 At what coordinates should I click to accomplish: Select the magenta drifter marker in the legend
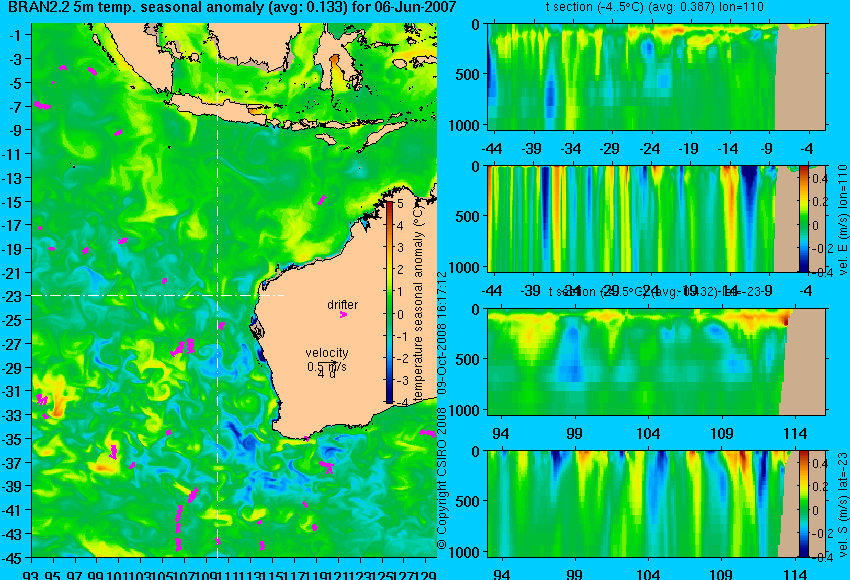point(343,314)
